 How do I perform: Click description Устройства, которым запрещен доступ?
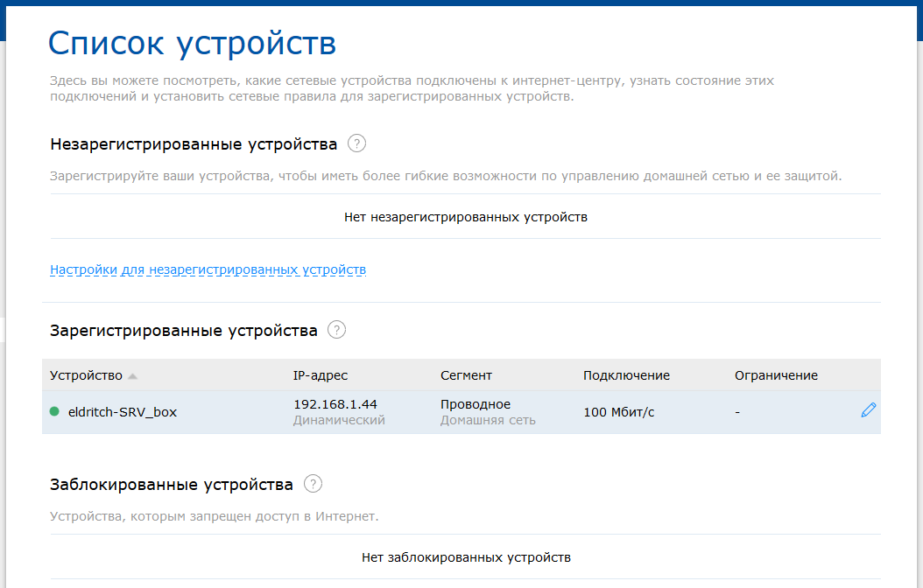215,516
